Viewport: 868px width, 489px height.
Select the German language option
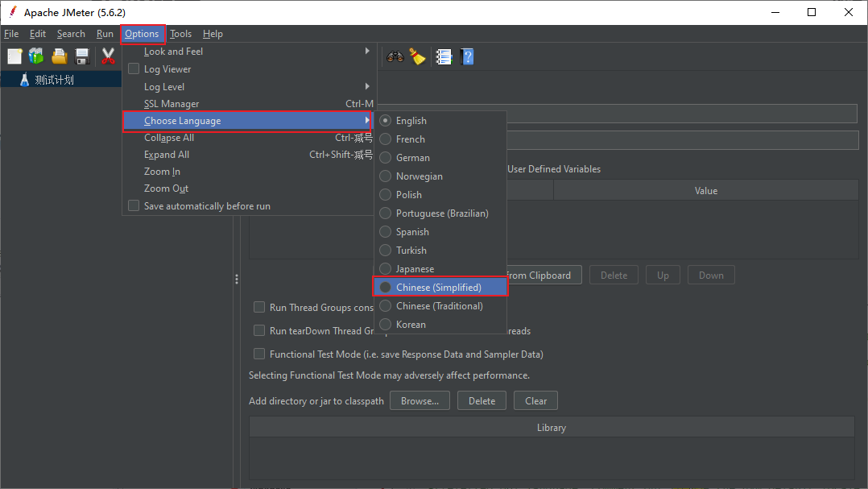(x=440, y=158)
